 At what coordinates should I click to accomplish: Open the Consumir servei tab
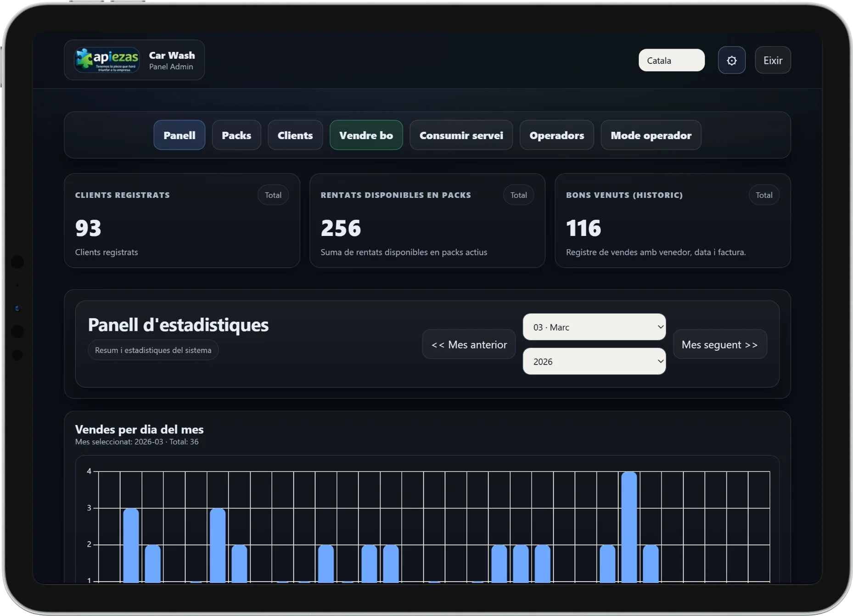[461, 135]
